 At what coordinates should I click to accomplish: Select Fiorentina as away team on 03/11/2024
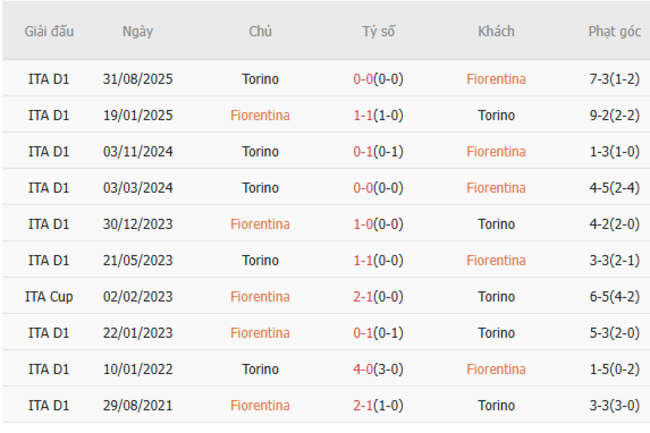[496, 151]
